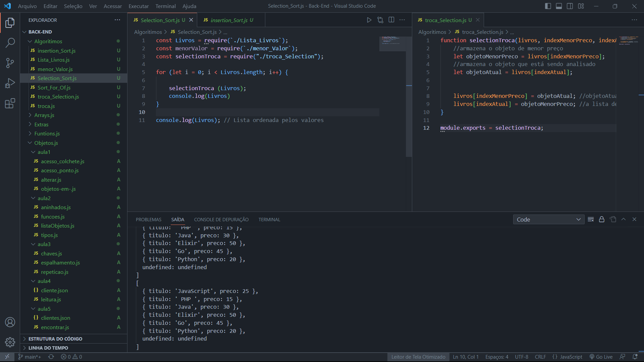
Task: Expand the Arrays.js folder
Action: point(73,115)
